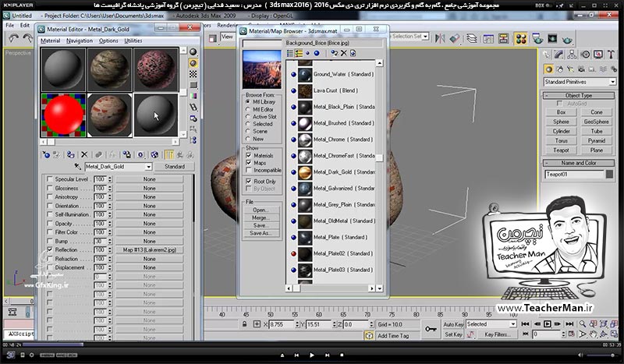The width and height of the screenshot is (624, 364).
Task: Open the Material menu in Material Editor
Action: coord(50,41)
